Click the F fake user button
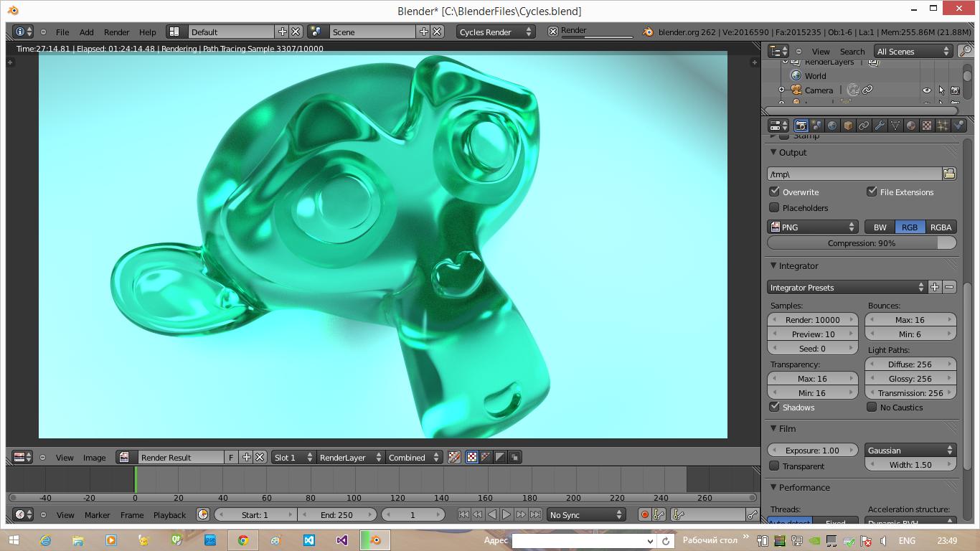The width and height of the screenshot is (980, 551). tap(231, 457)
